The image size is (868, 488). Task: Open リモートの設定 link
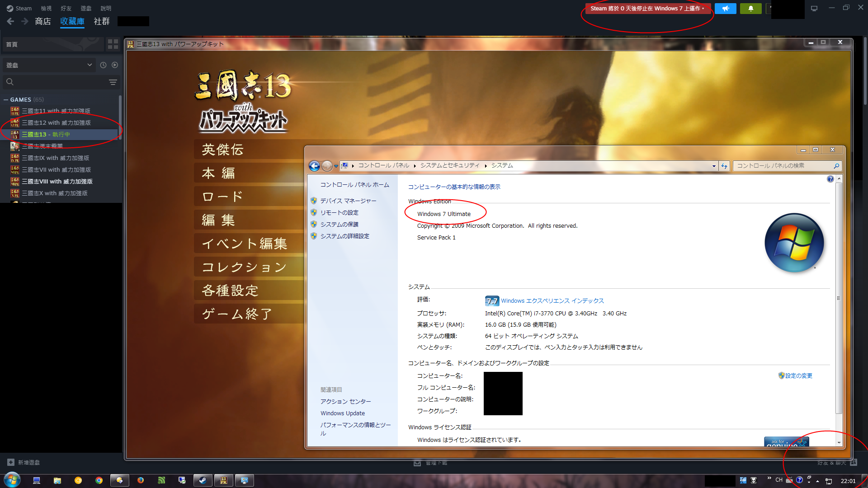coord(339,212)
